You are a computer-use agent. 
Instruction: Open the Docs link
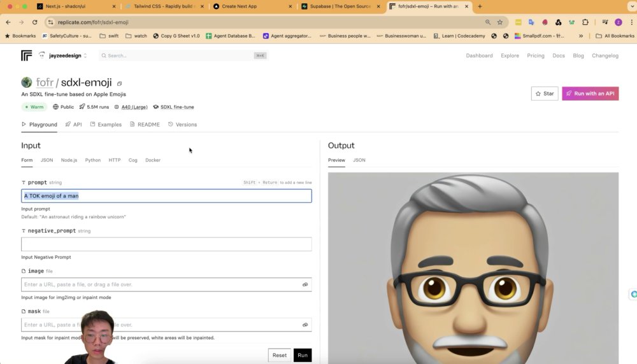558,55
